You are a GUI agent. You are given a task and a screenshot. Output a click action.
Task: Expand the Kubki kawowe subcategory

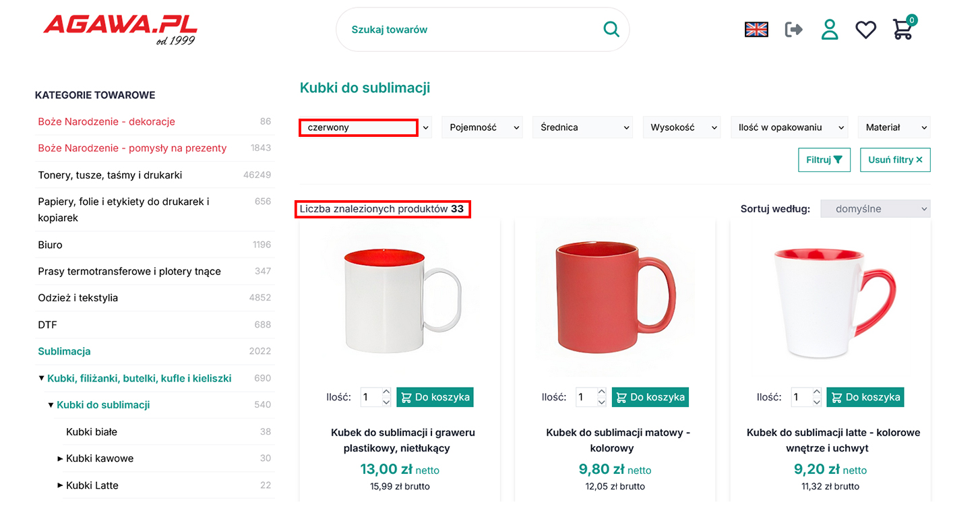pos(61,458)
